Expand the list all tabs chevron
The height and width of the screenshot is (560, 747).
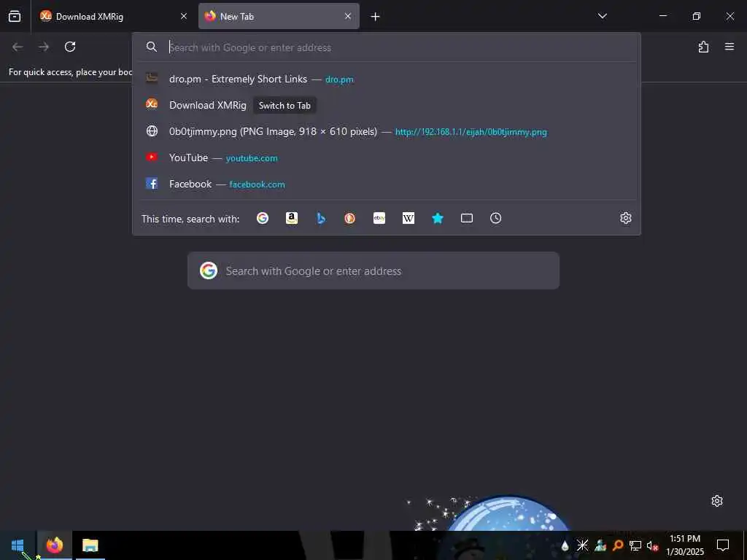point(602,16)
